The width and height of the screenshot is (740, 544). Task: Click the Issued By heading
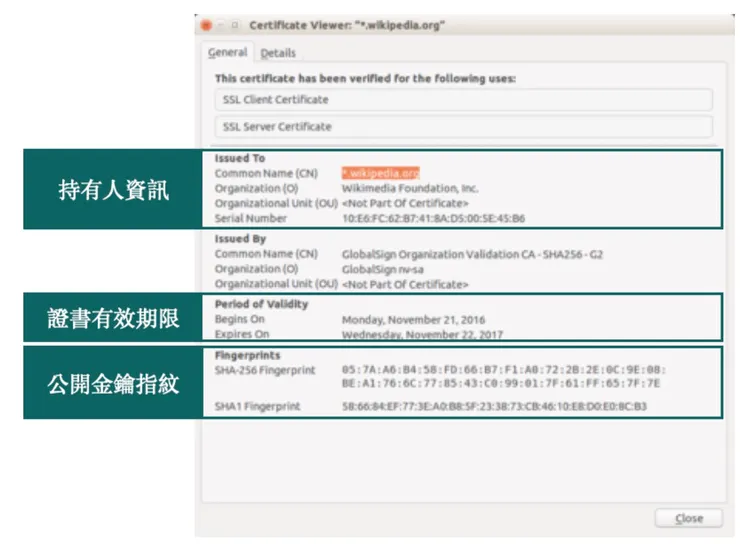click(240, 239)
